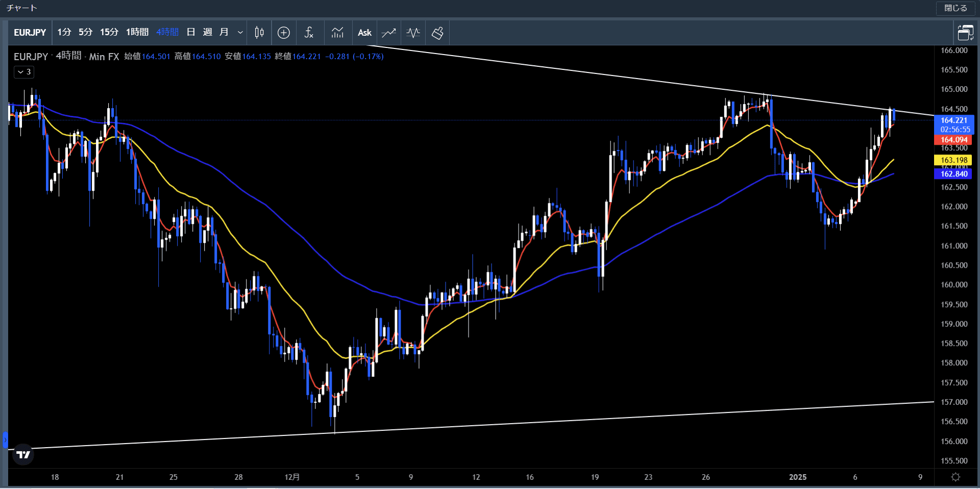Click the 157.000 price axis label
The width and height of the screenshot is (980, 489).
click(x=954, y=402)
